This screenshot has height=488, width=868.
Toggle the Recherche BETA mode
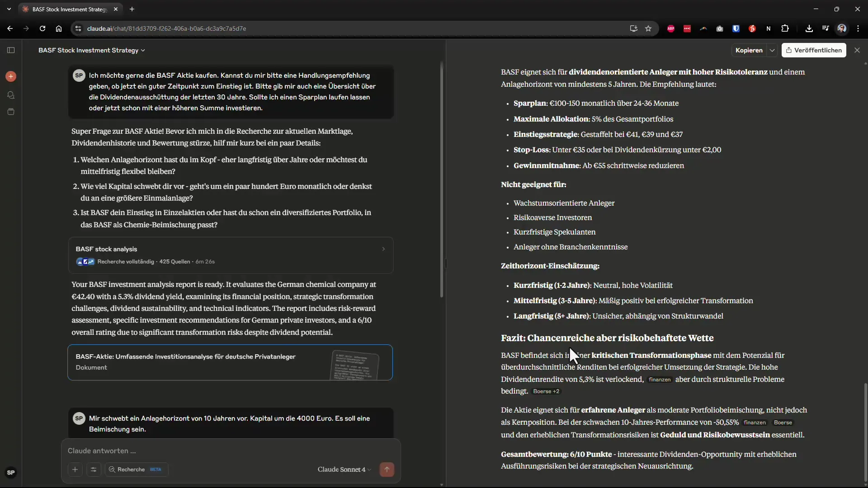(x=137, y=469)
